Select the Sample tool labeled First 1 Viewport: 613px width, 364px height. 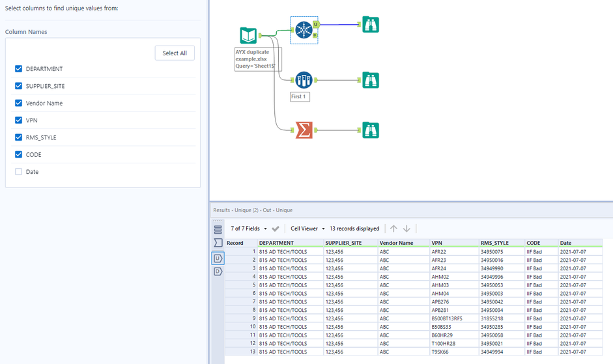pyautogui.click(x=304, y=79)
